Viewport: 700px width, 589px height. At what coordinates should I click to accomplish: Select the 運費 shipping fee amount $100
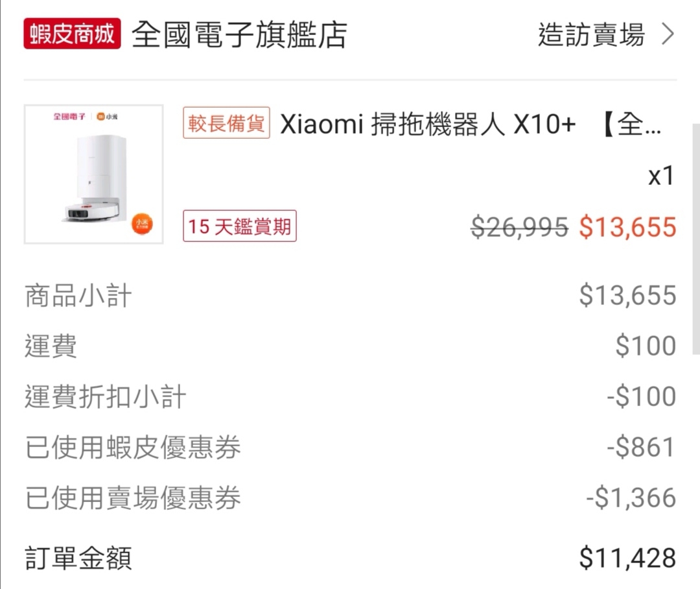click(646, 346)
